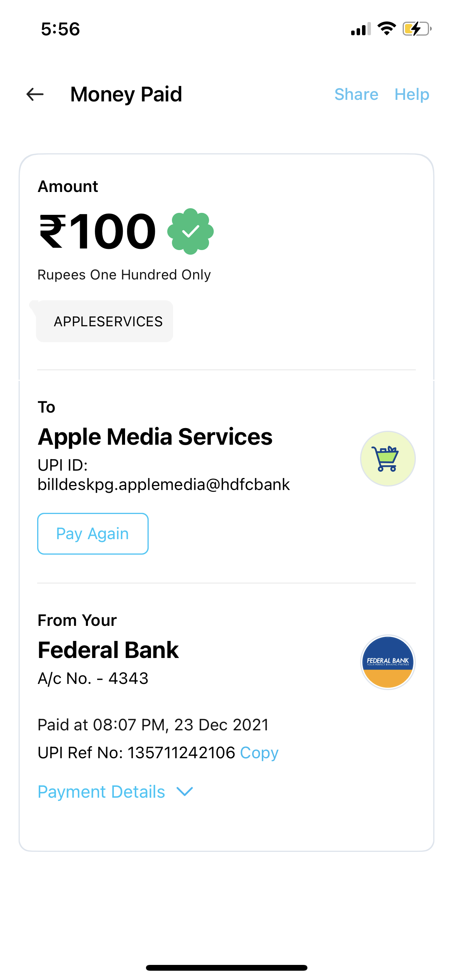Expand the Payment Details chevron

coord(185,792)
